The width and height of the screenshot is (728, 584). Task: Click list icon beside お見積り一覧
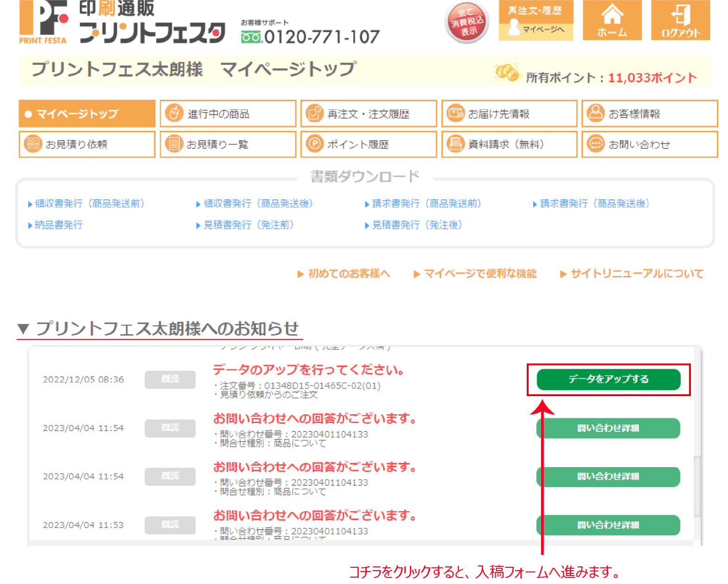(174, 144)
